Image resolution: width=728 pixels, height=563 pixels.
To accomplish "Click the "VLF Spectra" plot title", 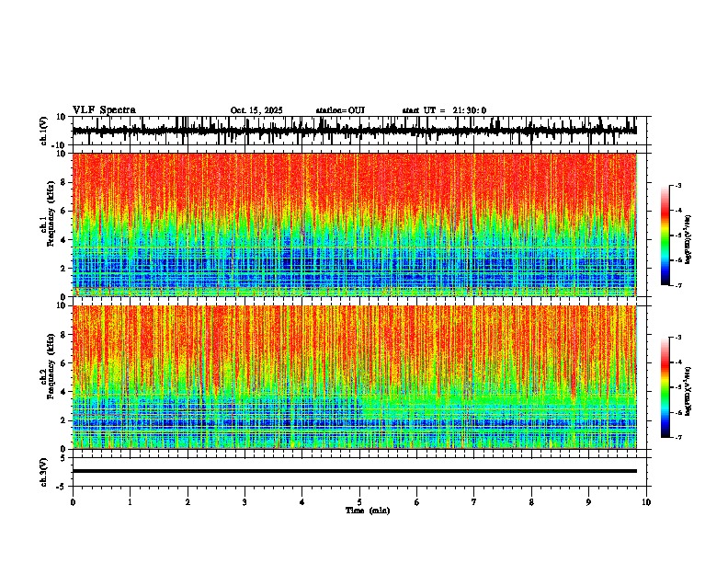I will [104, 110].
